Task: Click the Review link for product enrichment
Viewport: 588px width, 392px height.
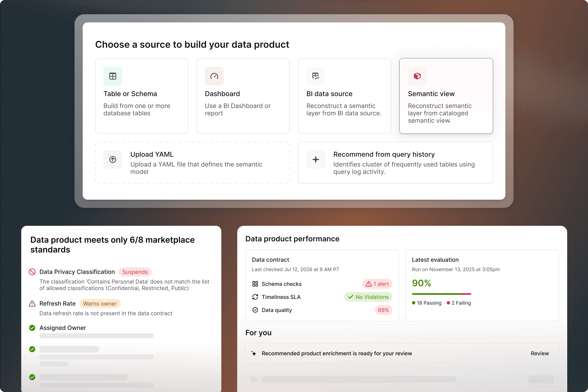Action: click(540, 353)
